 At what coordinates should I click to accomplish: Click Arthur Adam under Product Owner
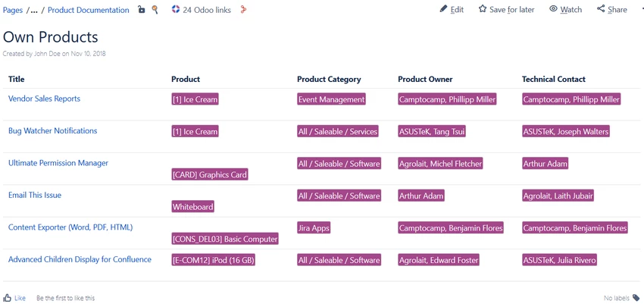pyautogui.click(x=421, y=196)
